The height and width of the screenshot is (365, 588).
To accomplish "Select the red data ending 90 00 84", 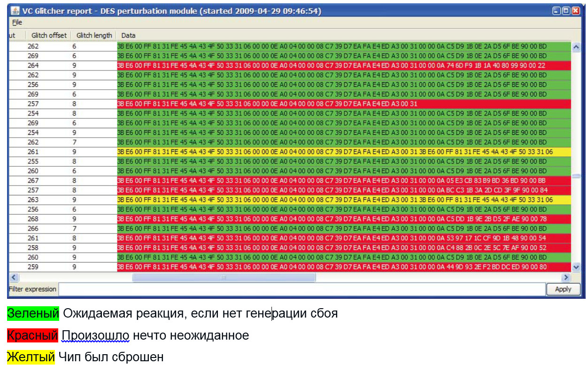I will (344, 190).
